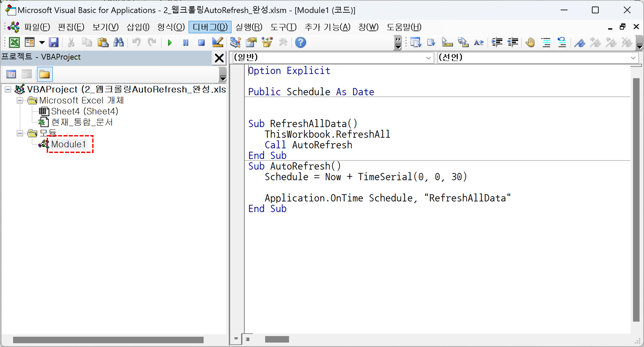Open the 실행(R) menu
This screenshot has height=347, width=644.
click(249, 27)
